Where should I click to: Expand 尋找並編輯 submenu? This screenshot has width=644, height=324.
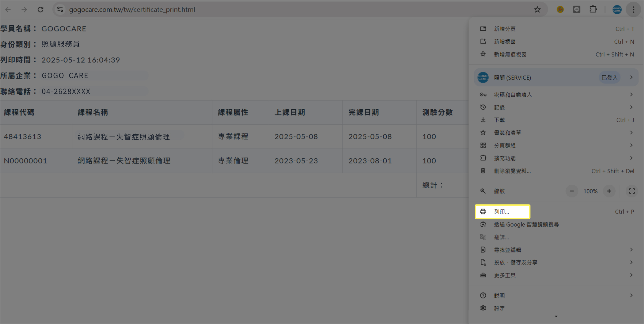tap(556, 250)
